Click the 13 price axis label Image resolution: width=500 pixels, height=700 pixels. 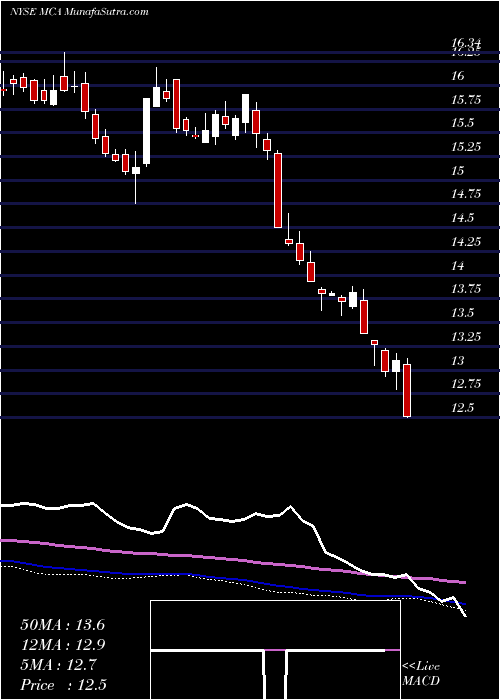tap(458, 360)
